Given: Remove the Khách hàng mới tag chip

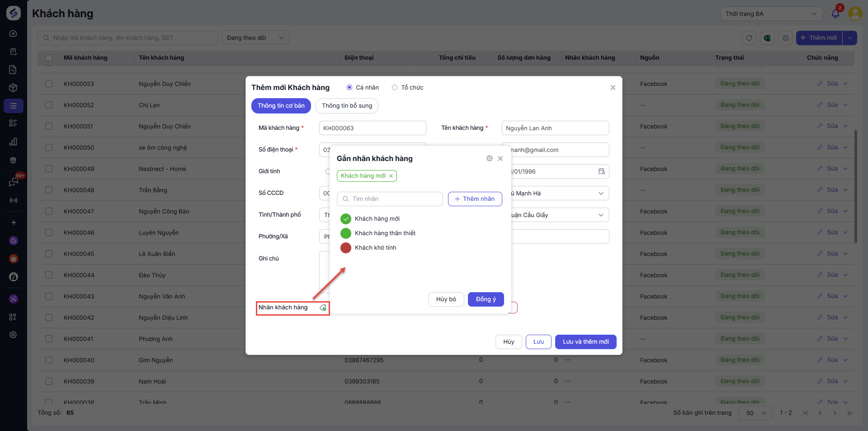Looking at the screenshot, I should pyautogui.click(x=391, y=176).
